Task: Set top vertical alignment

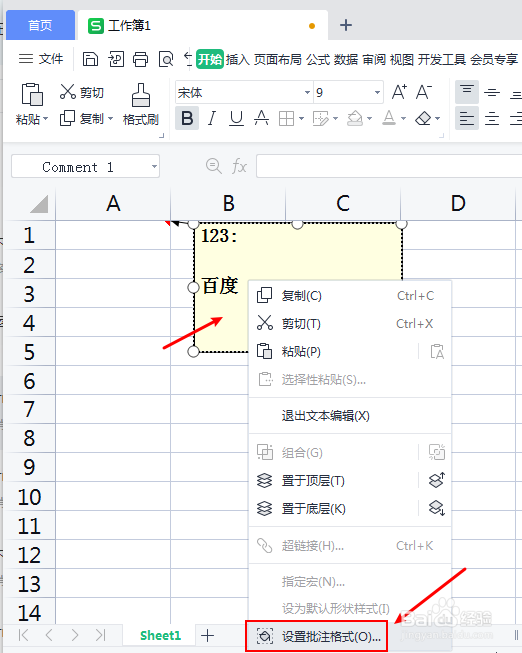Action: coord(467,92)
